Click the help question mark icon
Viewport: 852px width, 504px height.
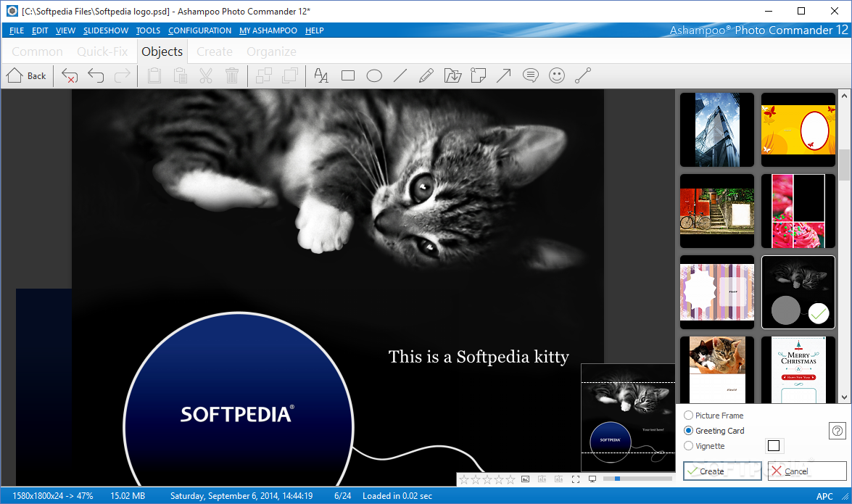pyautogui.click(x=837, y=431)
